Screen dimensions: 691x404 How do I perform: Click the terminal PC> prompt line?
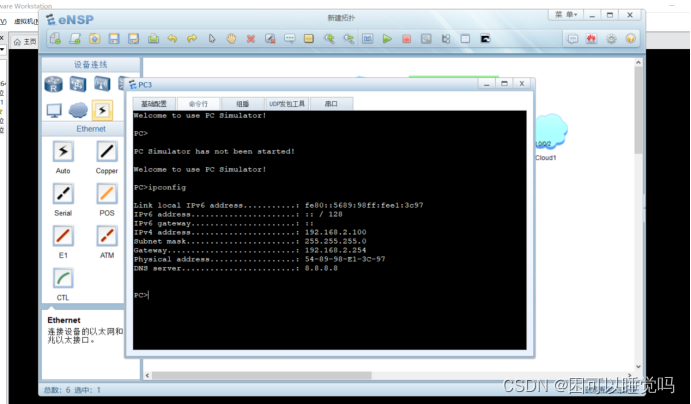(141, 295)
